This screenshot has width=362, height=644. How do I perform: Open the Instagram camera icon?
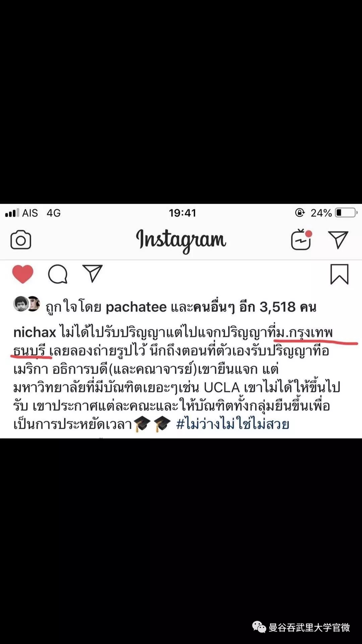click(x=21, y=240)
